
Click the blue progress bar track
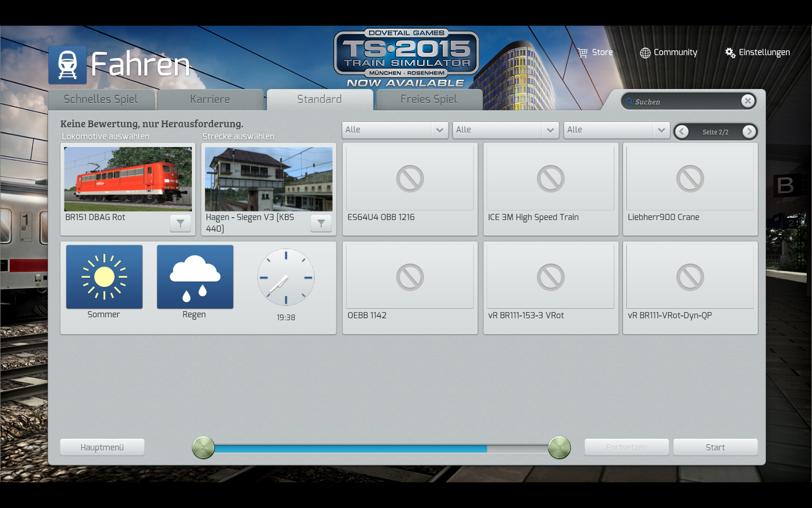pos(350,448)
